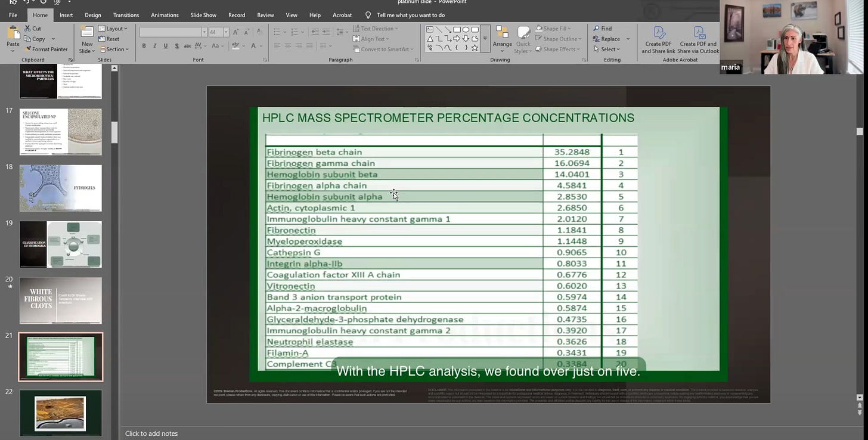Open the Font dialog box launcher

coord(265,60)
